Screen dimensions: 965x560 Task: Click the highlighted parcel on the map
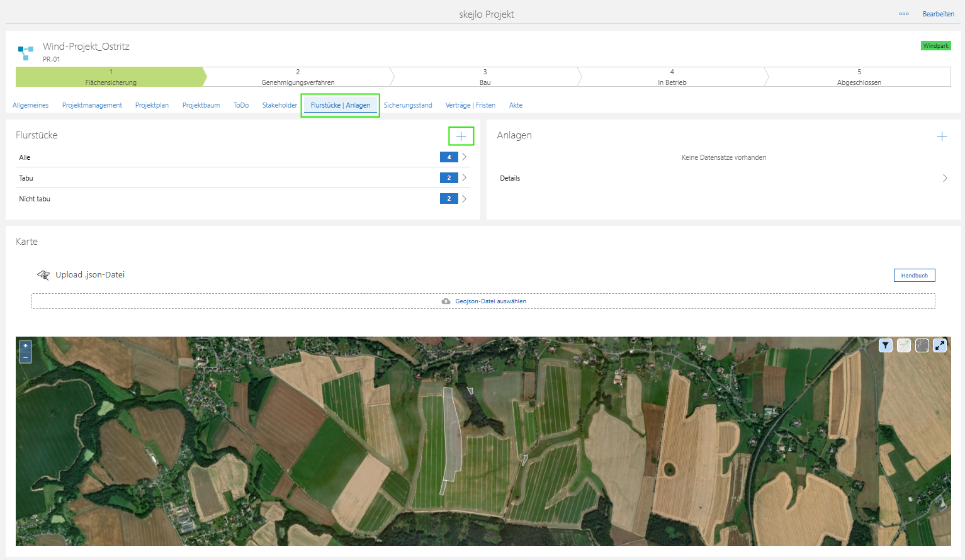click(453, 434)
